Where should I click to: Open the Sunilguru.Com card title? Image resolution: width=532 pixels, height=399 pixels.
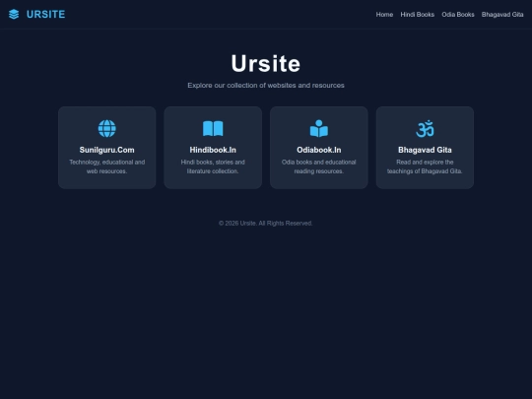tap(106, 150)
